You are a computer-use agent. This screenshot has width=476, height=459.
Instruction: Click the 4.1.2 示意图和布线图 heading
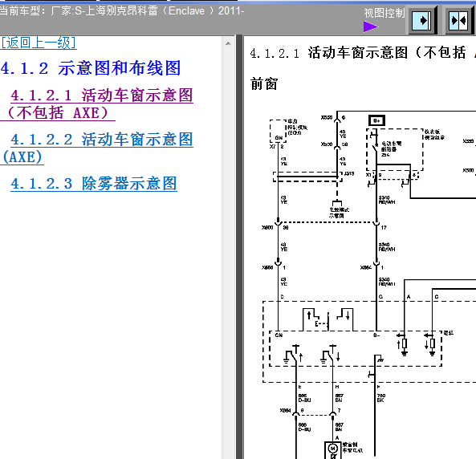(x=91, y=68)
